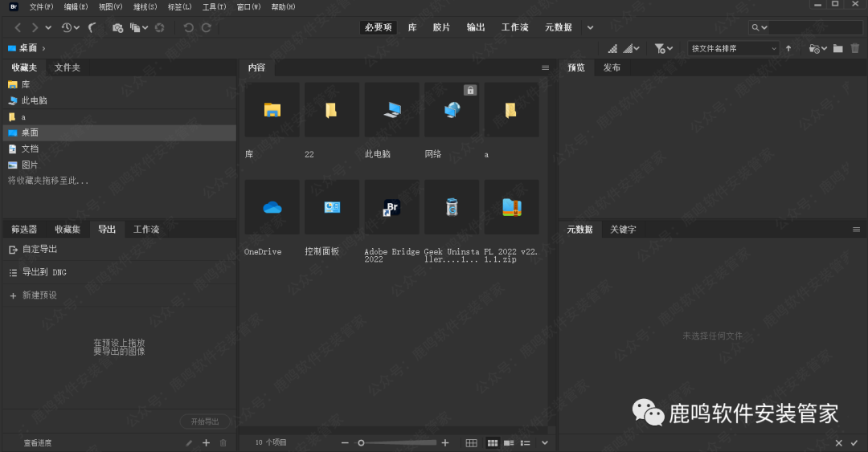Open the 视图(V) menu
The image size is (868, 452).
coord(110,7)
